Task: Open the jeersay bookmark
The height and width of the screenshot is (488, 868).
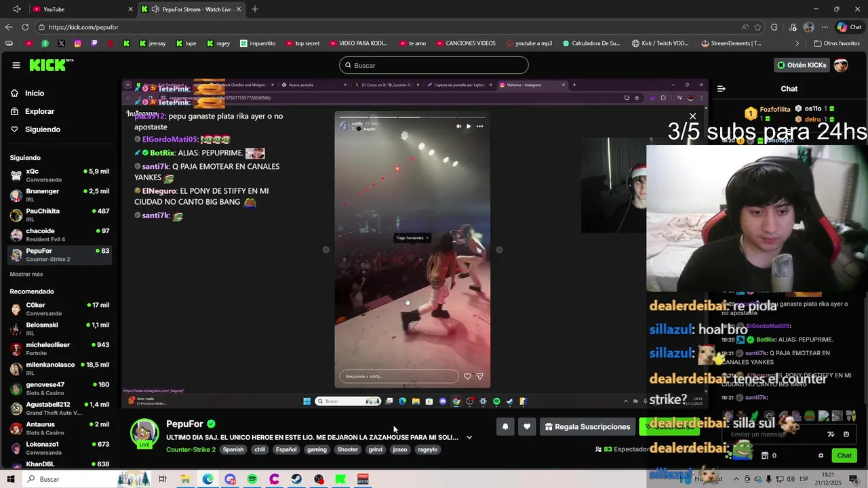Action: point(153,43)
